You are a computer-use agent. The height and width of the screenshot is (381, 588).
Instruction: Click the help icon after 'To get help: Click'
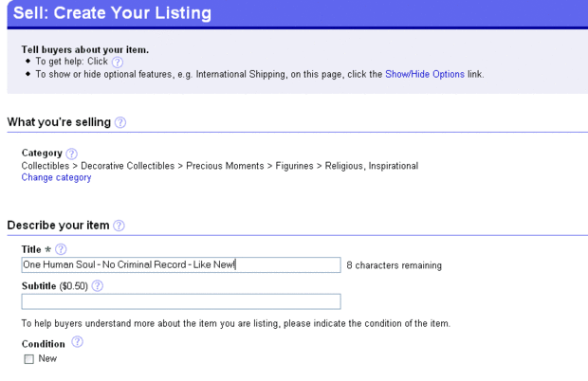118,63
